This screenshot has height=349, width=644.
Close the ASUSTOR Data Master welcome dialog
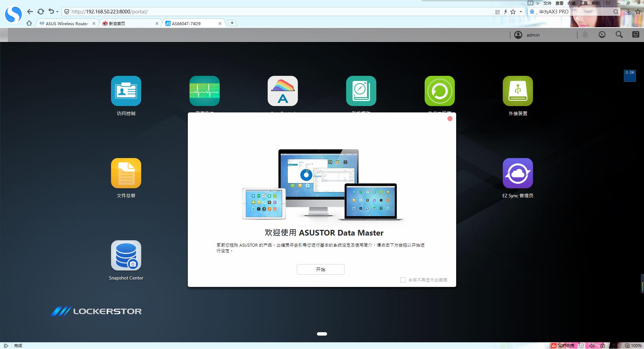(x=450, y=118)
